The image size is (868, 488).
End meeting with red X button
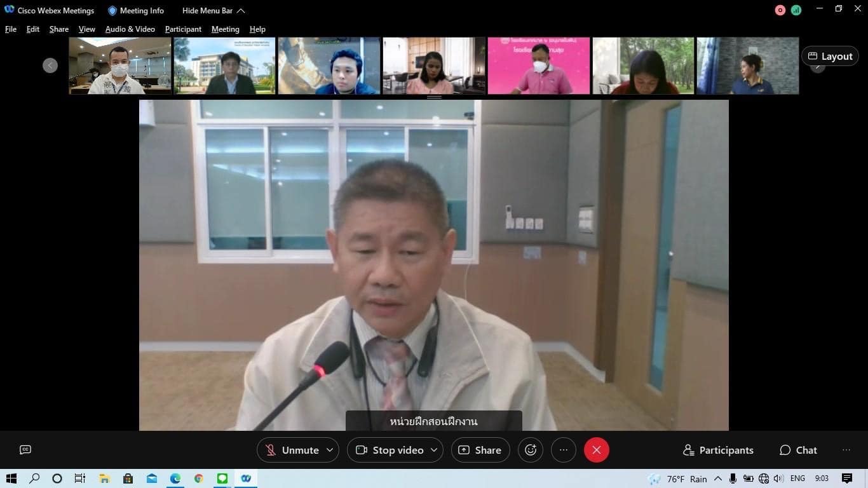[596, 450]
